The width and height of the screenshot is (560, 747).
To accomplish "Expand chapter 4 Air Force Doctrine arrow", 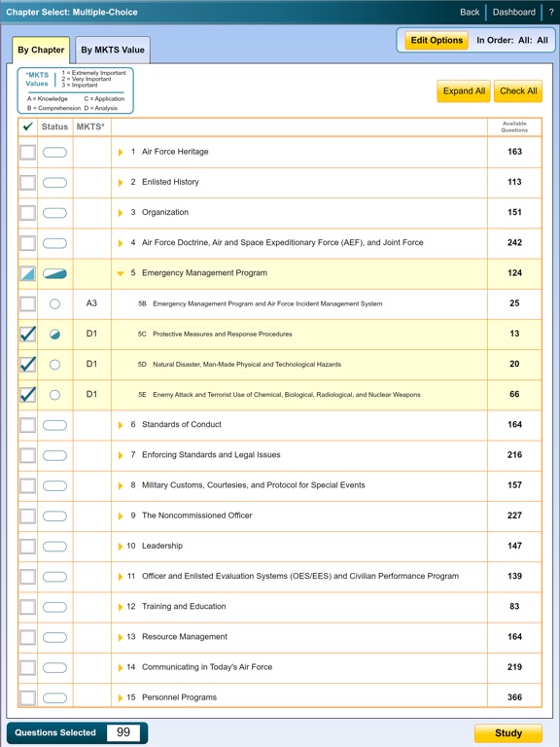I will pyautogui.click(x=121, y=243).
